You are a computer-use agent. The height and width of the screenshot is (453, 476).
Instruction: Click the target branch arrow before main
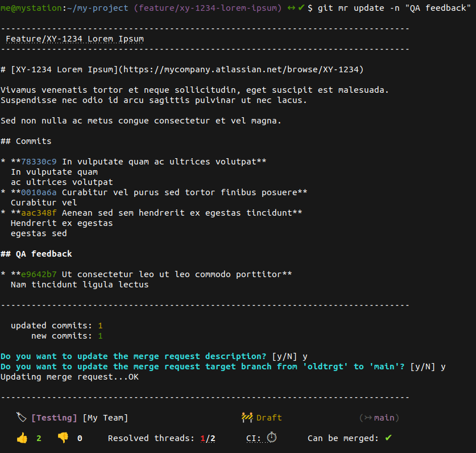(368, 418)
